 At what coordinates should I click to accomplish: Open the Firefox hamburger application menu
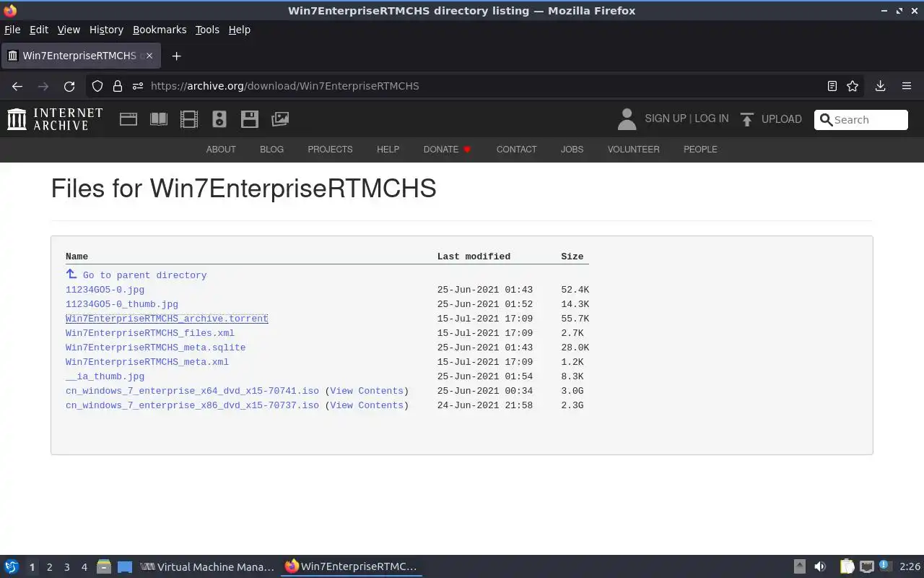[907, 86]
